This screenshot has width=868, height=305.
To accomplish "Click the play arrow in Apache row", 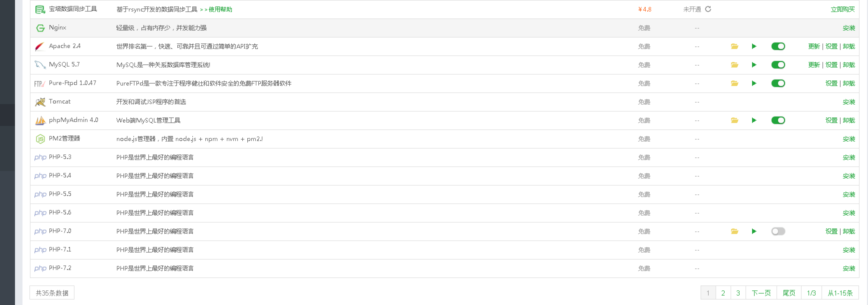I will (754, 46).
